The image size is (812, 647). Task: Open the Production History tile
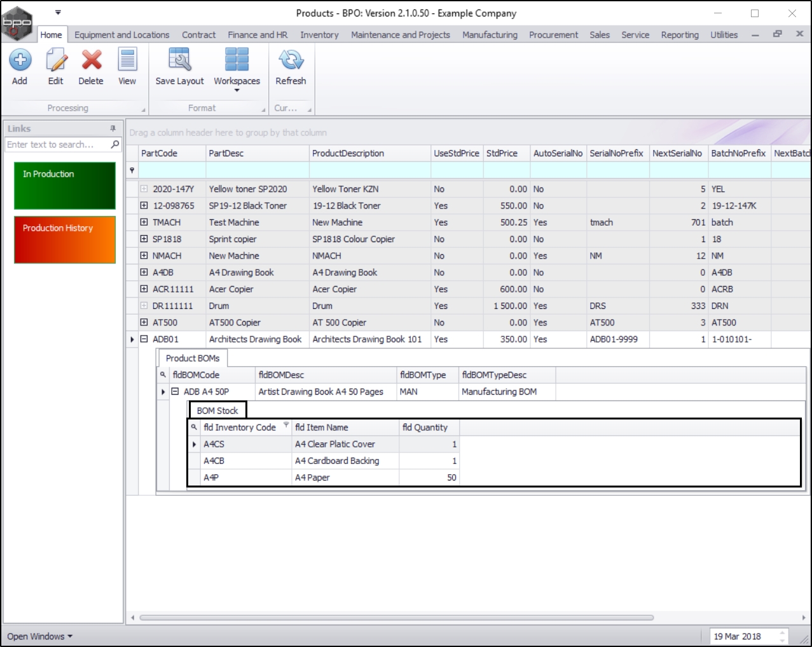coord(65,240)
